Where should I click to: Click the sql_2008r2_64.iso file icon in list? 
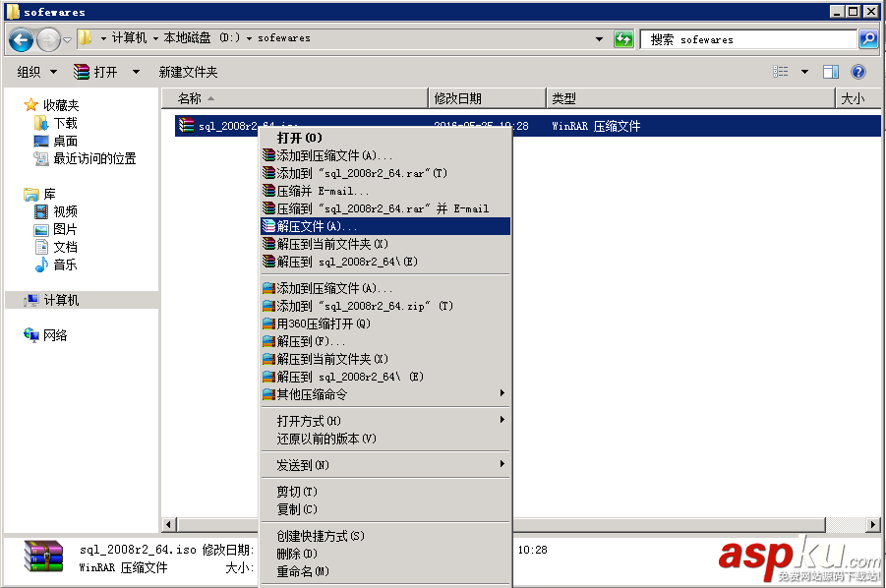point(186,126)
